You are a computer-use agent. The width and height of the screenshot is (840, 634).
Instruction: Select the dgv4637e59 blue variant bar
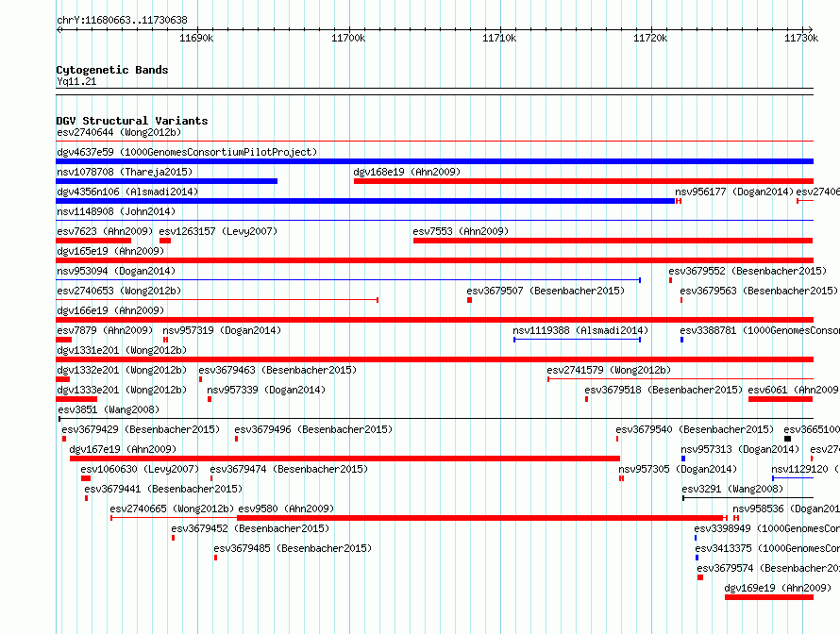pos(434,161)
